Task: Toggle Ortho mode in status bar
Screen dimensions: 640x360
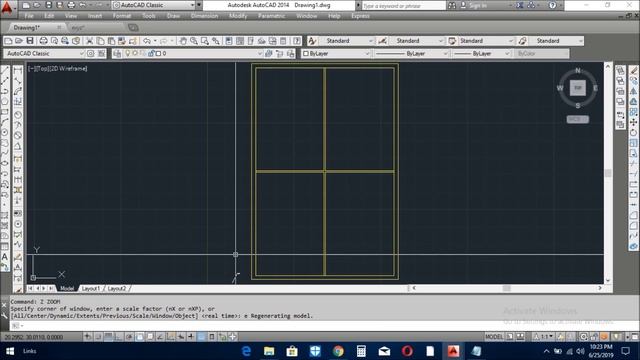Action: (118, 337)
